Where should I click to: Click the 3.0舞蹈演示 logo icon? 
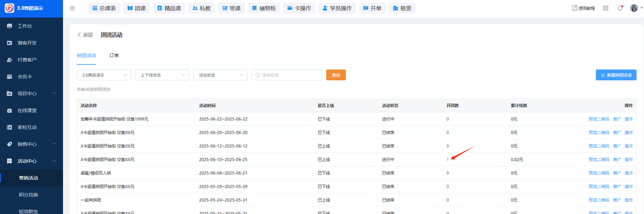[10, 8]
